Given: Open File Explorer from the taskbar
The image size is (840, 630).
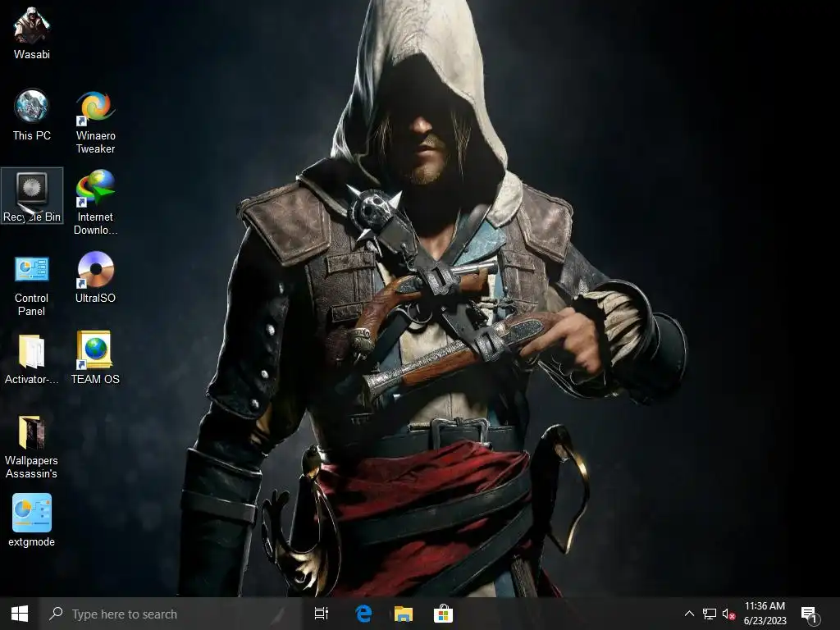Looking at the screenshot, I should coord(404,614).
